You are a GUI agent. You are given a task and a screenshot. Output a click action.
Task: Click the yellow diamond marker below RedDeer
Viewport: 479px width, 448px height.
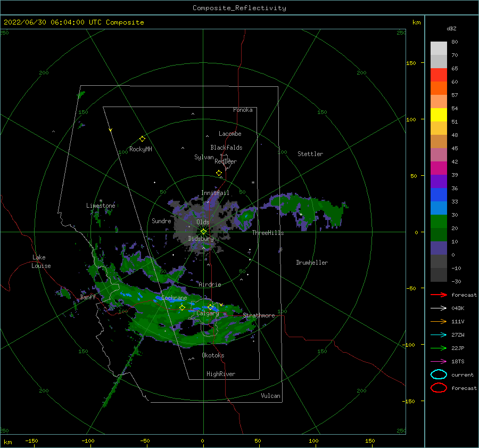pos(219,173)
